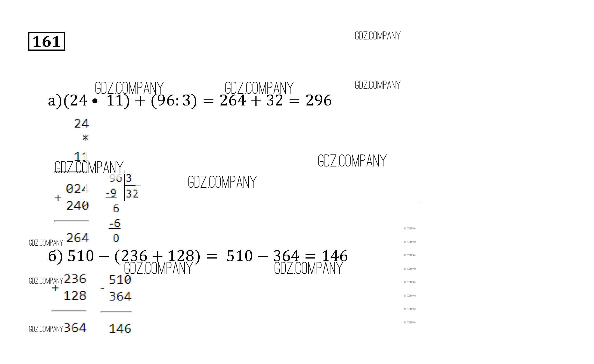Click the boxed problem number 161

pos(46,41)
